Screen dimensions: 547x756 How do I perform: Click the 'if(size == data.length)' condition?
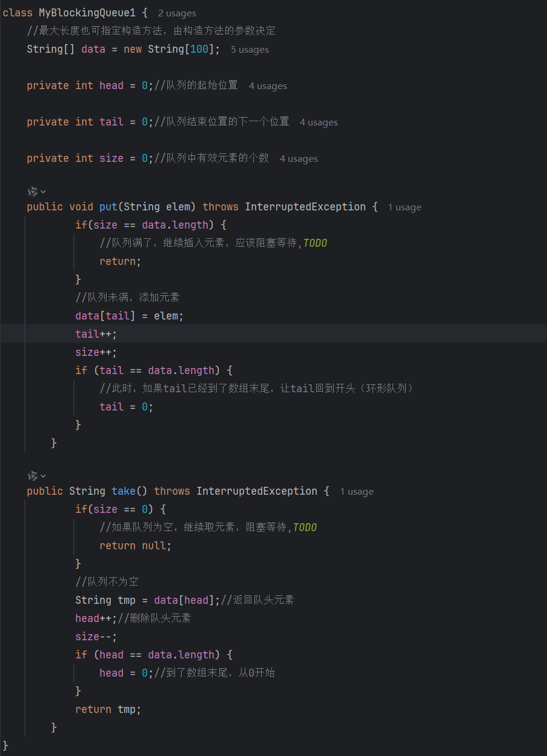tap(145, 225)
